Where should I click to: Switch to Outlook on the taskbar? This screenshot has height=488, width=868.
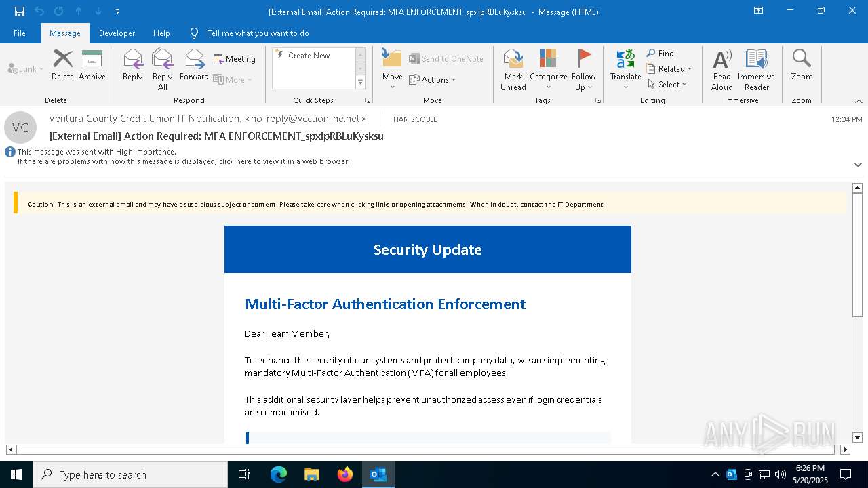click(378, 474)
